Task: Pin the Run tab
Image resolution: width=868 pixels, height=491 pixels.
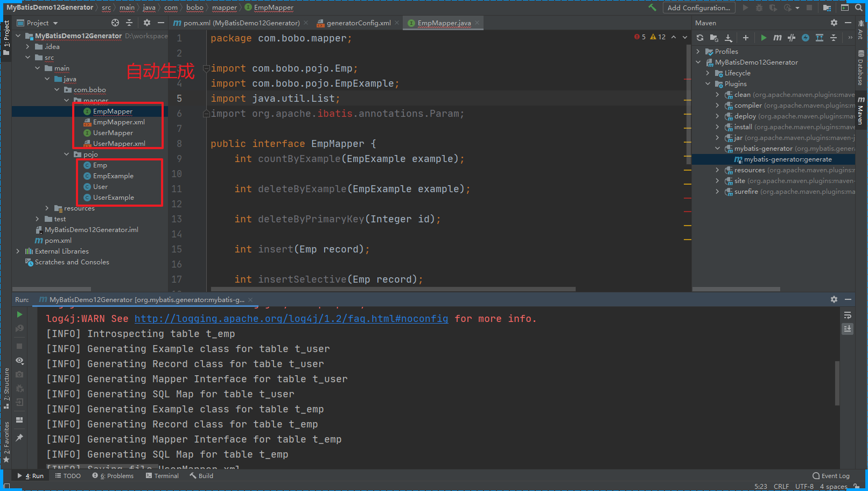Action: pos(19,438)
